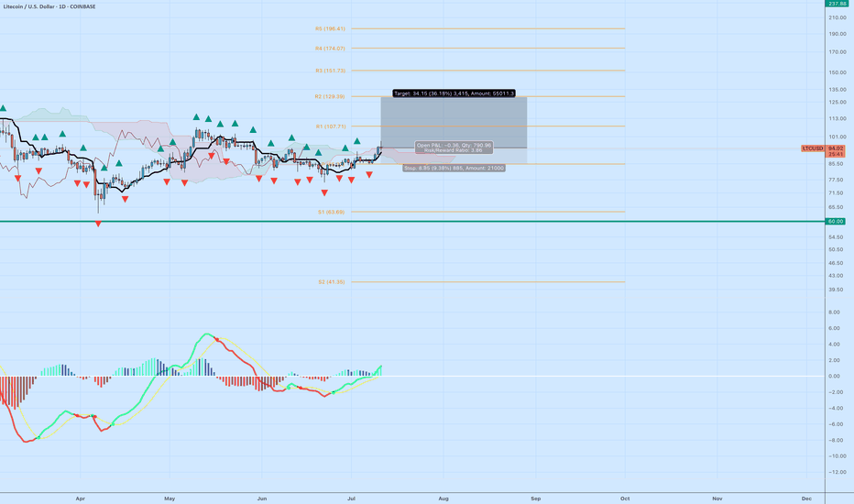Click the Apr label on time axis

[x=81, y=499]
